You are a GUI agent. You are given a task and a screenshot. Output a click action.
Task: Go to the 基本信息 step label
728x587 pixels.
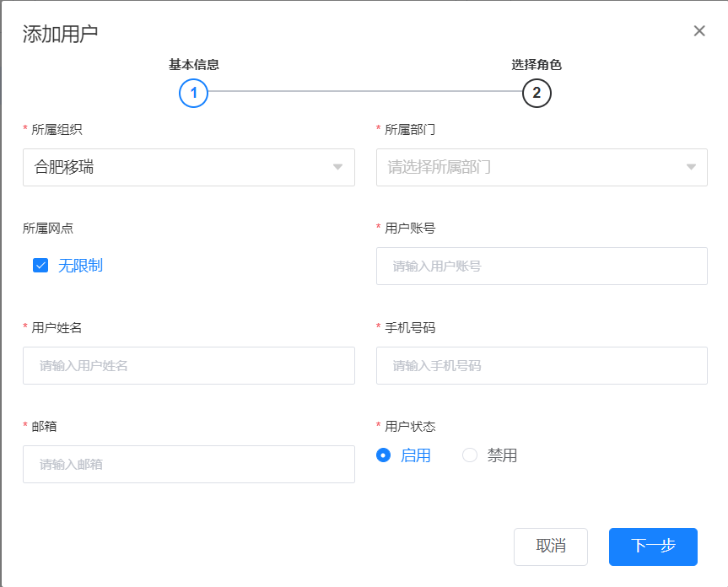tap(193, 65)
